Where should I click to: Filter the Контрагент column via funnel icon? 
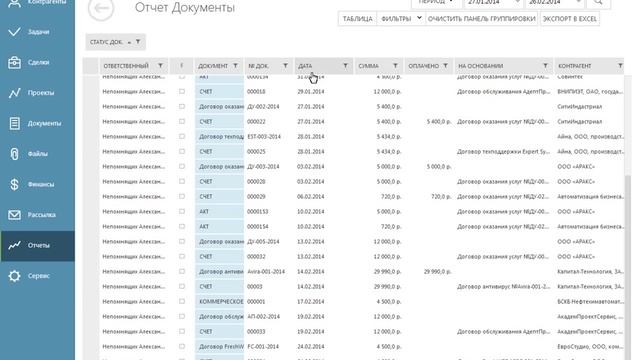point(620,66)
